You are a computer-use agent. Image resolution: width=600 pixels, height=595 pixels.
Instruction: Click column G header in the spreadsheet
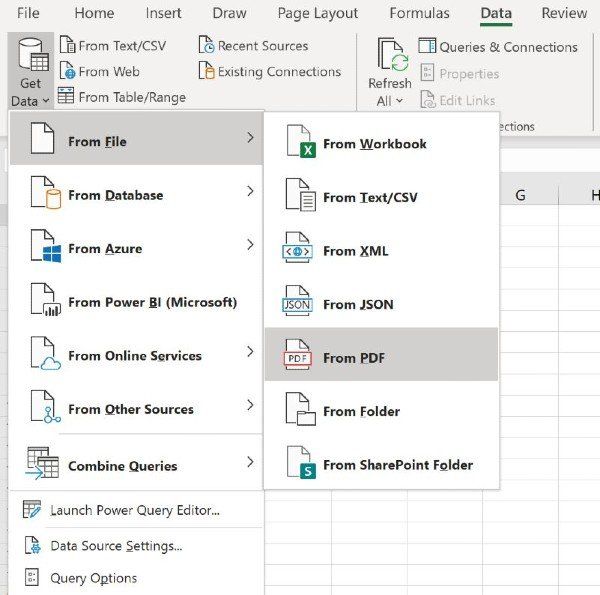click(x=520, y=195)
